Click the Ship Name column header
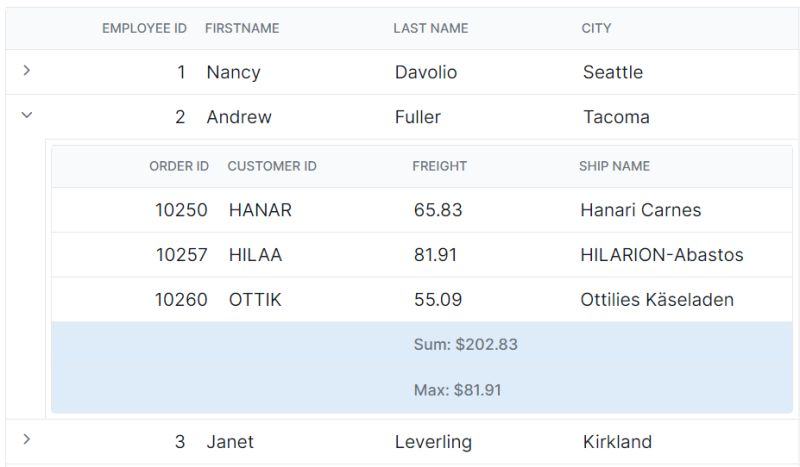The image size is (800, 467). pyautogui.click(x=614, y=166)
